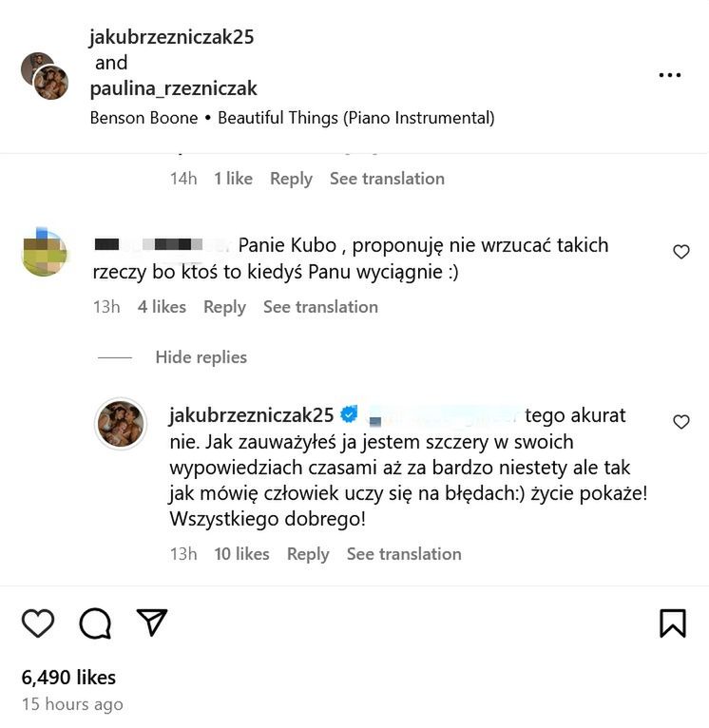
Task: Click the verified badge next to jakubrzezniczak25
Action: point(349,414)
